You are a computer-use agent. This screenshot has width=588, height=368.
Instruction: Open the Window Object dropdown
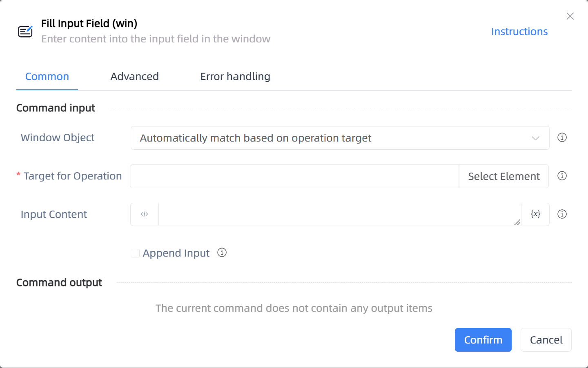coord(340,138)
